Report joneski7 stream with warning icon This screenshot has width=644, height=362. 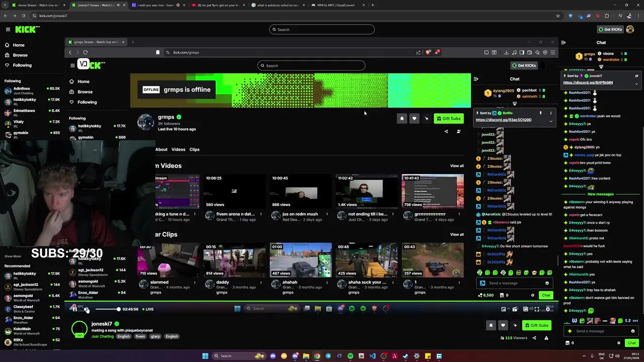pos(546,338)
